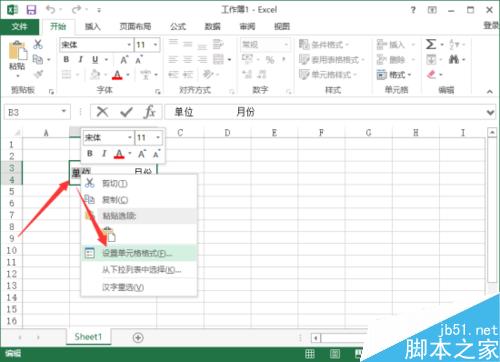The height and width of the screenshot is (362, 500).
Task: Switch to the Data tab
Action: (x=212, y=26)
